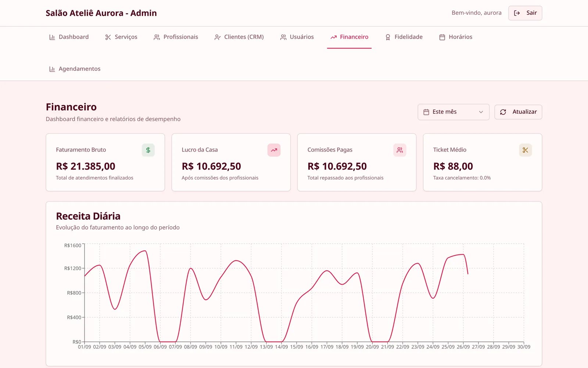The height and width of the screenshot is (368, 588).
Task: Click the 05/09 date label on chart axis
Action: pos(145,347)
